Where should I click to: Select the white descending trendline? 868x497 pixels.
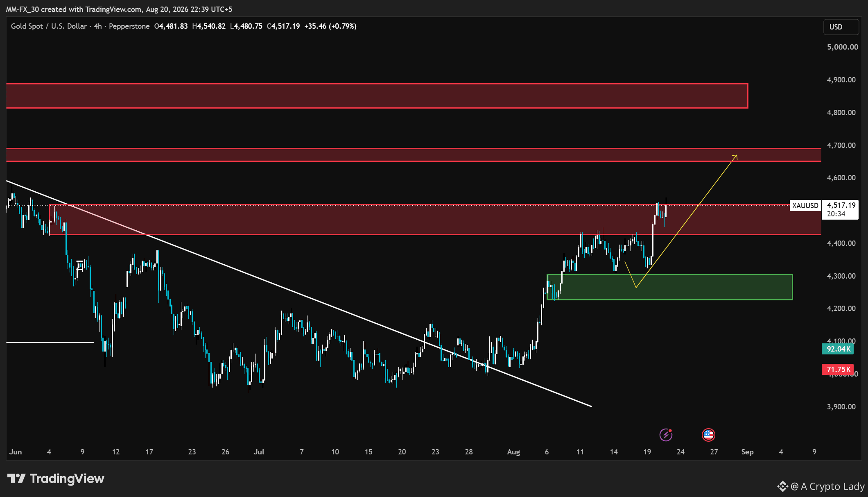coord(299,293)
